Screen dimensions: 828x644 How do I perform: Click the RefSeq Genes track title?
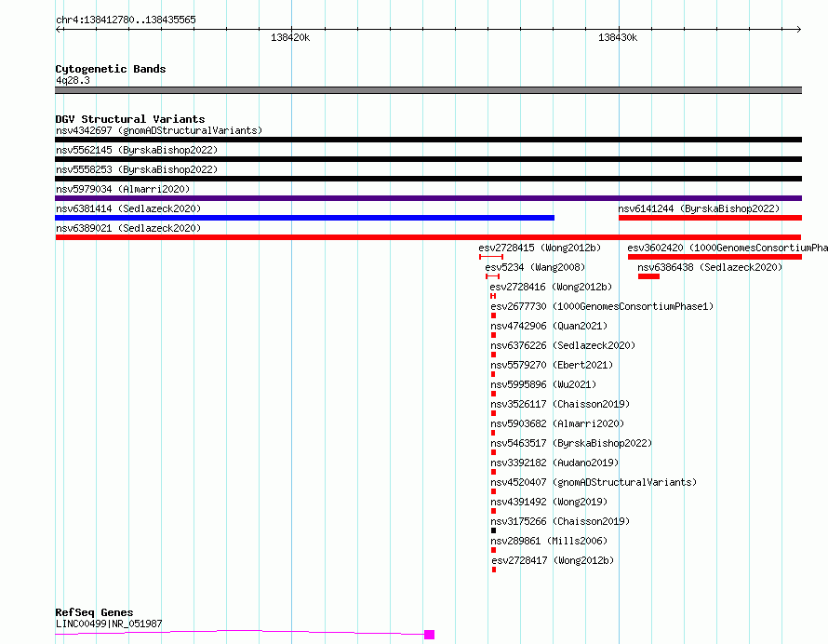pyautogui.click(x=94, y=612)
